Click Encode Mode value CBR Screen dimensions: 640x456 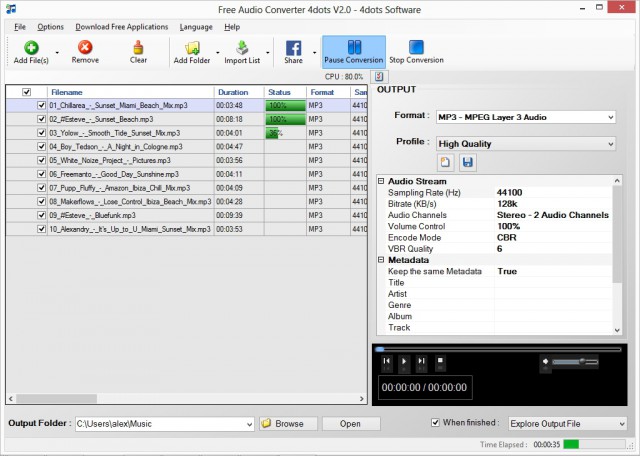point(507,238)
